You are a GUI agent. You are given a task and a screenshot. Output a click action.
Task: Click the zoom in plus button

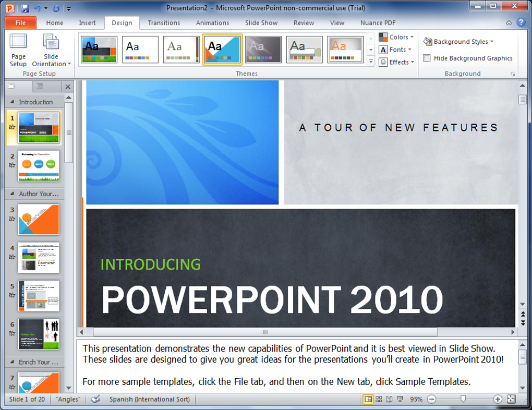click(x=498, y=399)
